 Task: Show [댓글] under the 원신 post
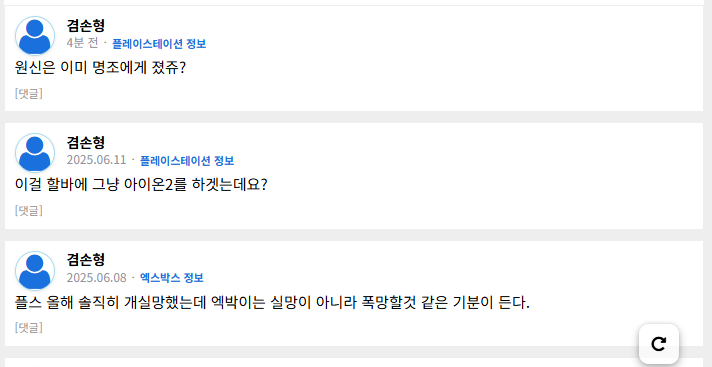[29, 94]
